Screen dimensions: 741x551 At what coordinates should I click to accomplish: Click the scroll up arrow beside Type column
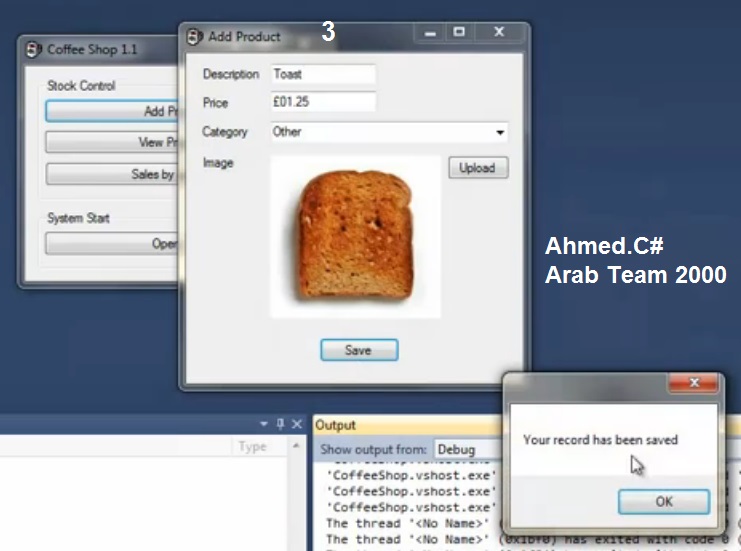click(296, 446)
